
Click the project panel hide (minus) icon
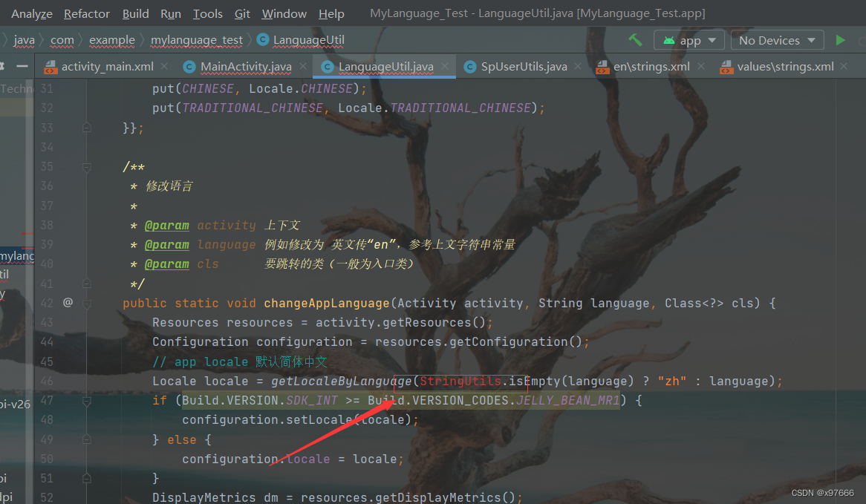(x=22, y=66)
